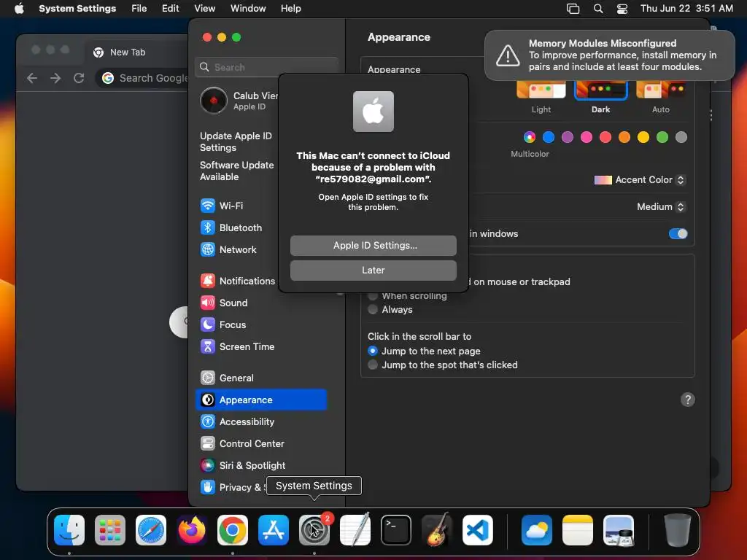
Task: Select Jump to the next page
Action: pos(373,351)
